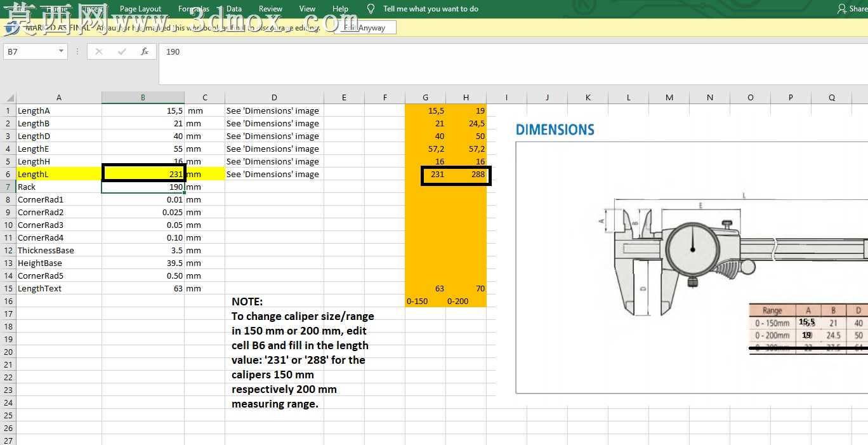Select LengthText cell

59,288
